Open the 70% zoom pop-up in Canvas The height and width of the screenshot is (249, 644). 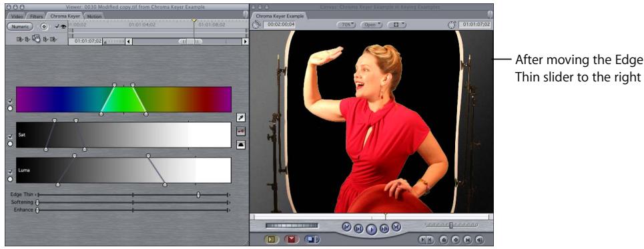[346, 25]
